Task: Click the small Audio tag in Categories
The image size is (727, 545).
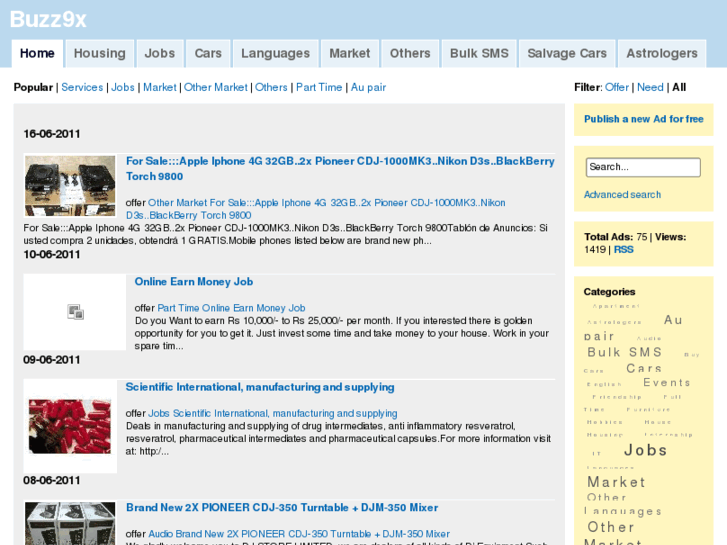Action: 649,339
